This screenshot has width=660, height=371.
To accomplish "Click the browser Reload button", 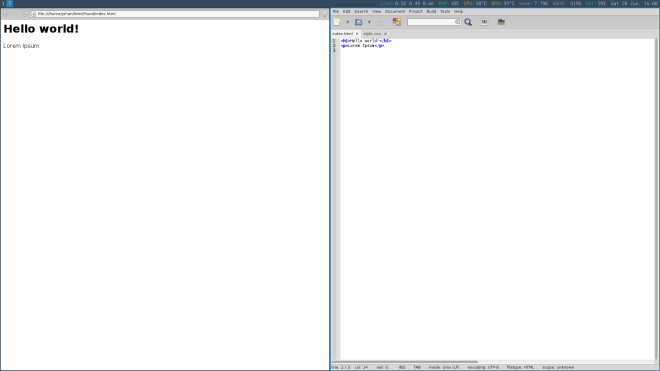I will click(x=24, y=14).
